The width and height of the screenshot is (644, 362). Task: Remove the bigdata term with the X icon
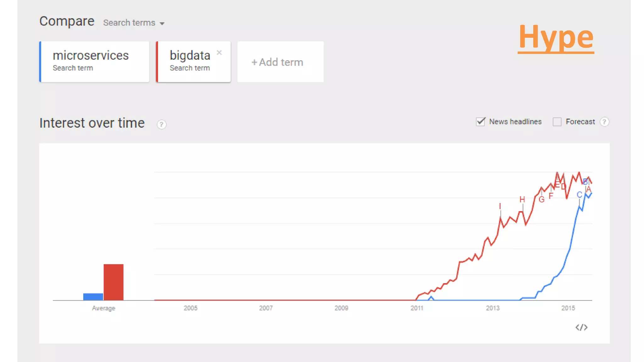tap(219, 52)
